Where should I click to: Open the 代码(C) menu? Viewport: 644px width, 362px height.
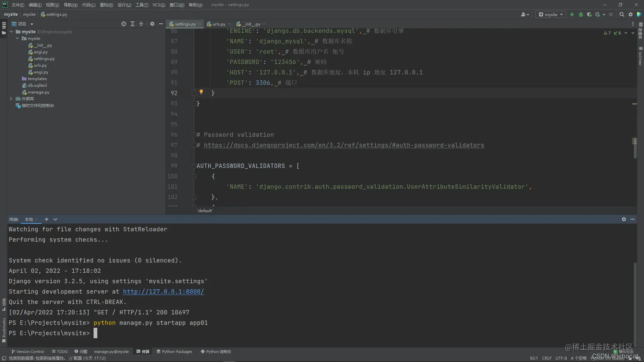tap(89, 5)
